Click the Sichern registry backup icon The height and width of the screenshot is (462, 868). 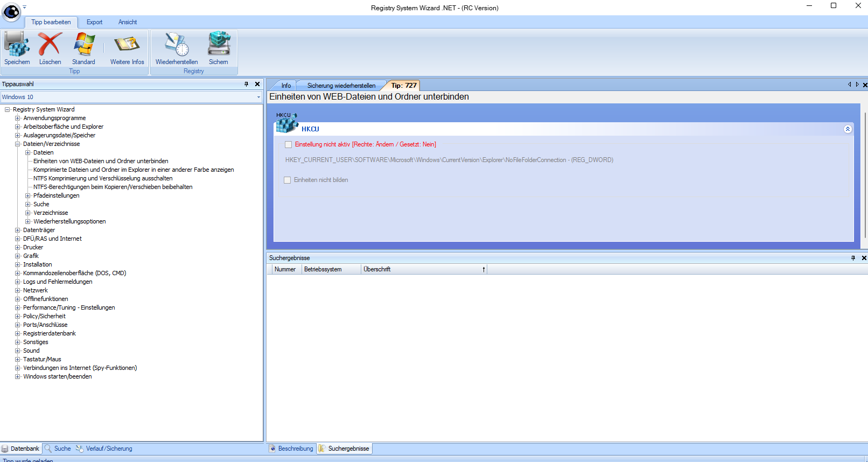tap(219, 44)
